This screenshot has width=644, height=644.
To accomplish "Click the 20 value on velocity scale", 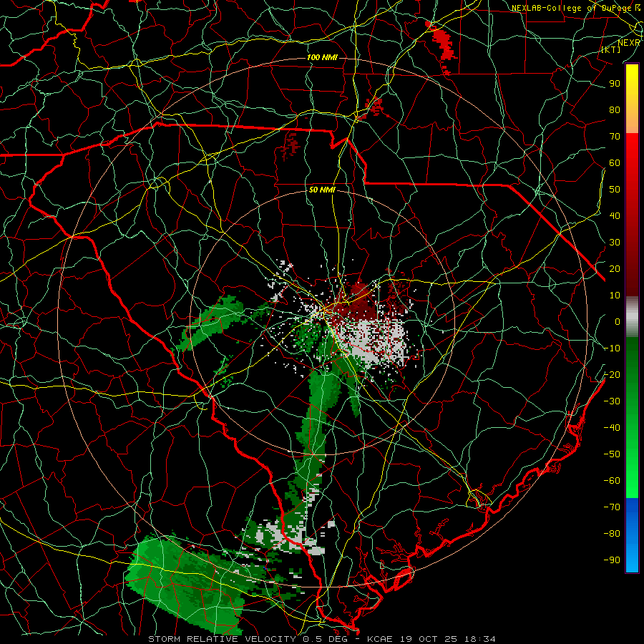I will point(615,269).
